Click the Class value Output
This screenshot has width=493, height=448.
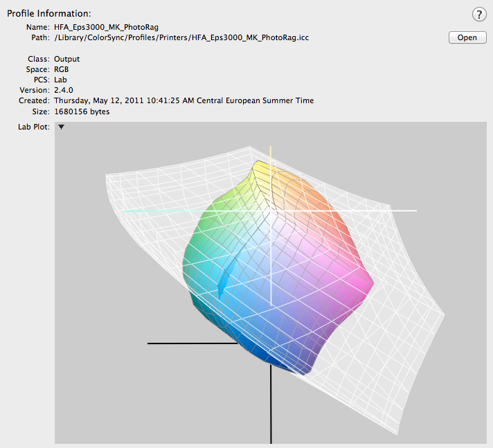[66, 59]
